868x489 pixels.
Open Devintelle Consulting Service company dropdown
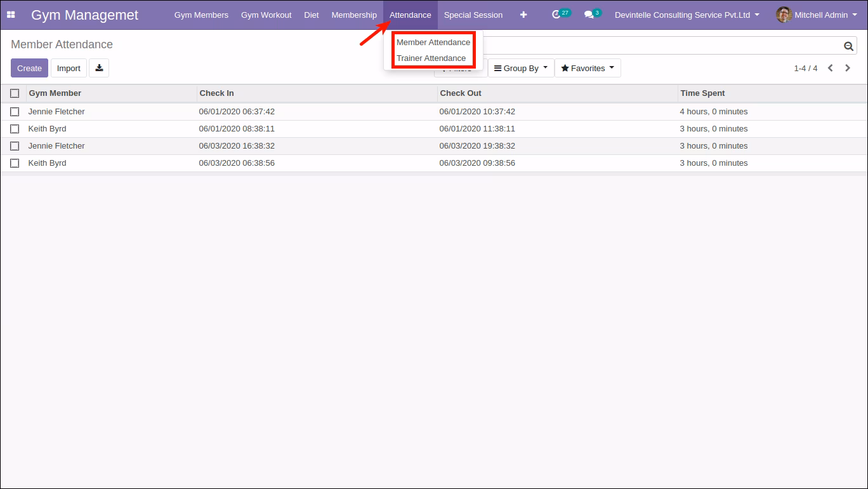687,15
